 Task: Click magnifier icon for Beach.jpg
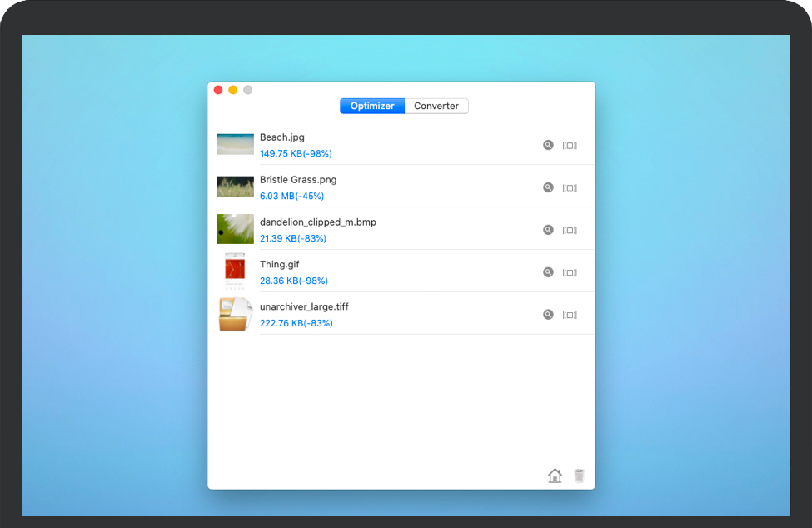(x=548, y=145)
